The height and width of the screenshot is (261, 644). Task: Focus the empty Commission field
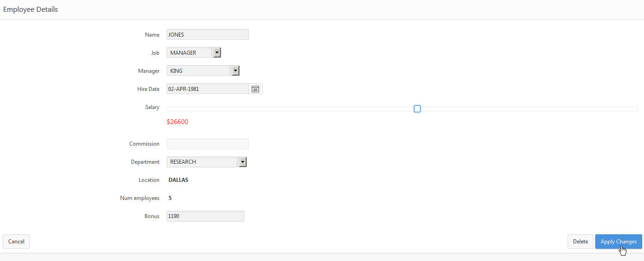pos(207,144)
